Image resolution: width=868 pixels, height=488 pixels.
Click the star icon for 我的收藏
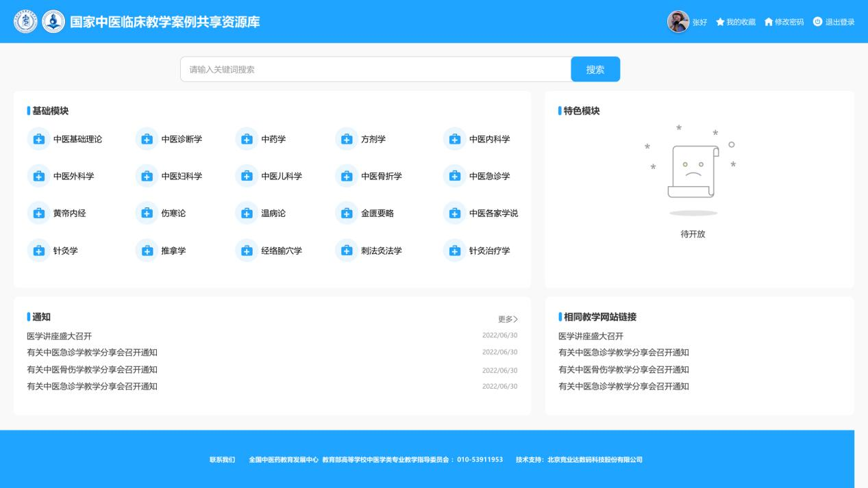pos(720,22)
